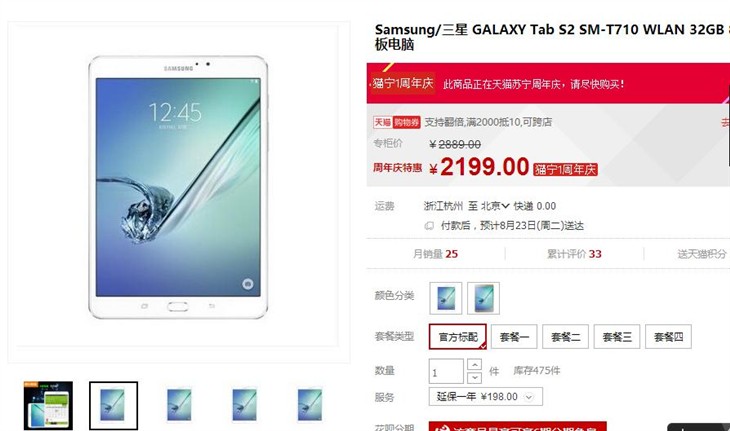Choose the 套餐四 package option

pos(668,337)
